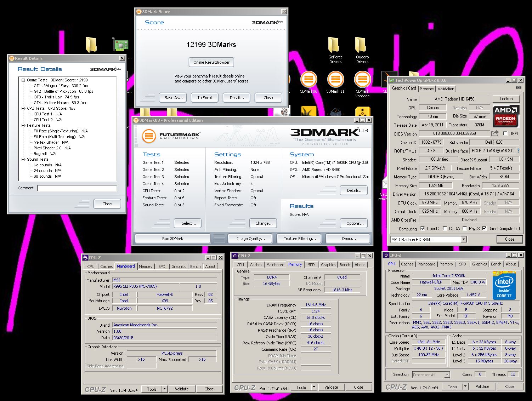Click the Online ResultBrowser button
The image size is (532, 401).
[211, 62]
